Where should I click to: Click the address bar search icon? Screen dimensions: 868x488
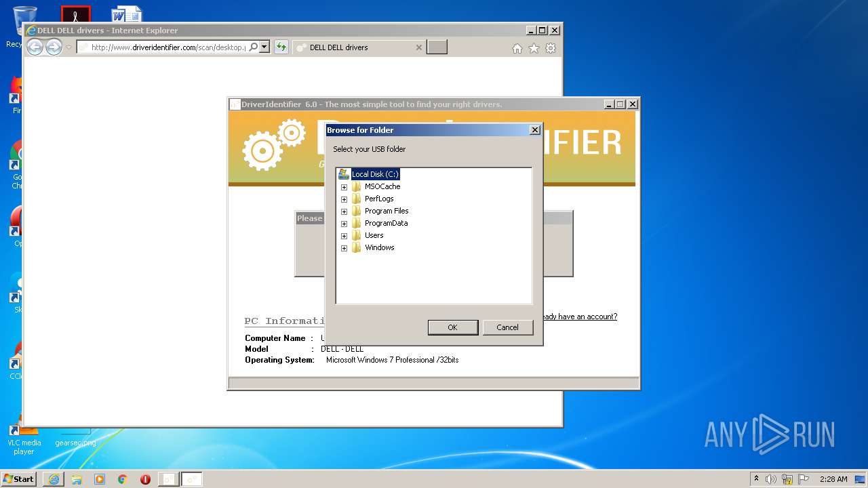point(254,47)
